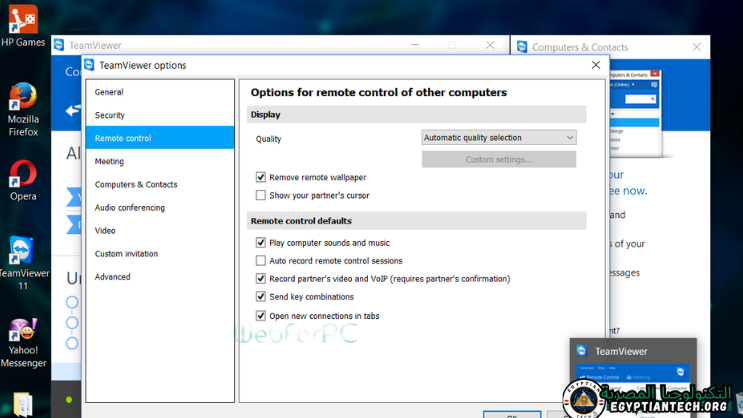Click the TeamViewer icon in the notification popup

click(x=582, y=351)
